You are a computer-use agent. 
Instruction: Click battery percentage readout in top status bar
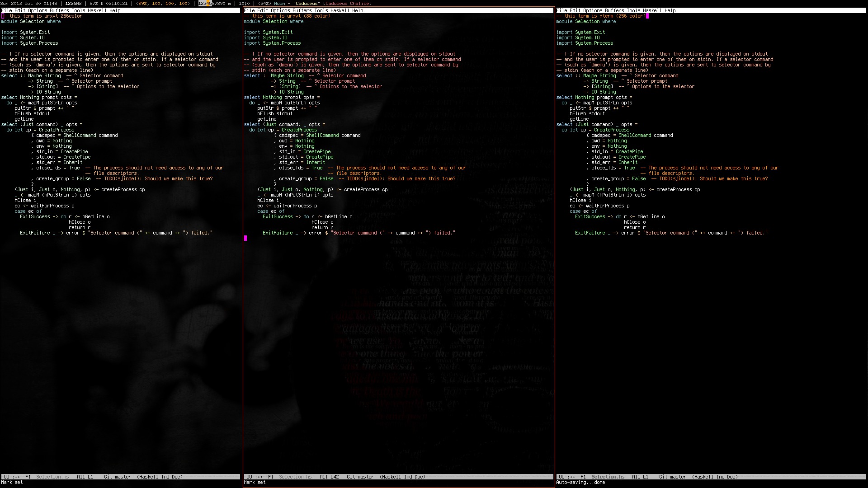pyautogui.click(x=94, y=3)
